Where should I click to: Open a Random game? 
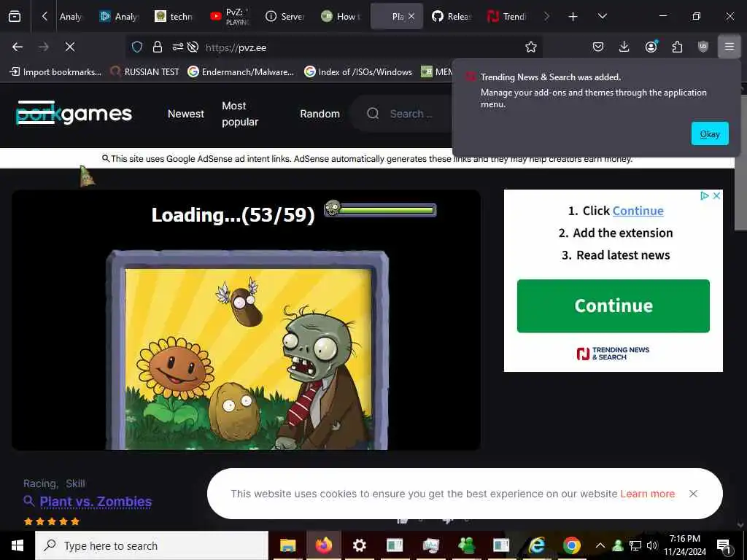(320, 114)
